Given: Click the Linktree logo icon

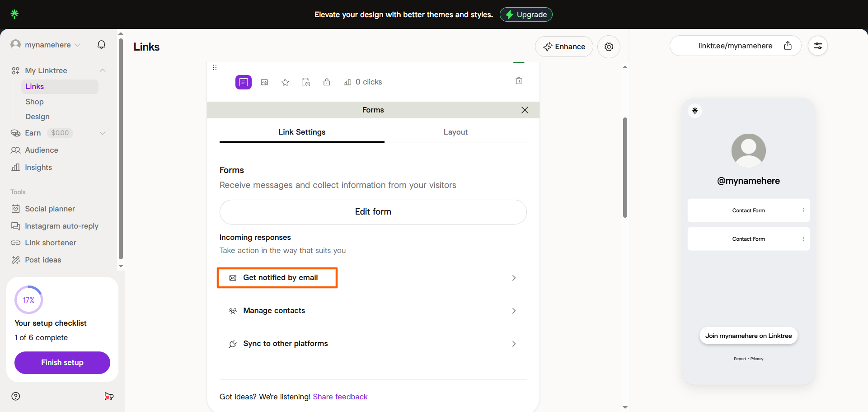Looking at the screenshot, I should (x=14, y=14).
